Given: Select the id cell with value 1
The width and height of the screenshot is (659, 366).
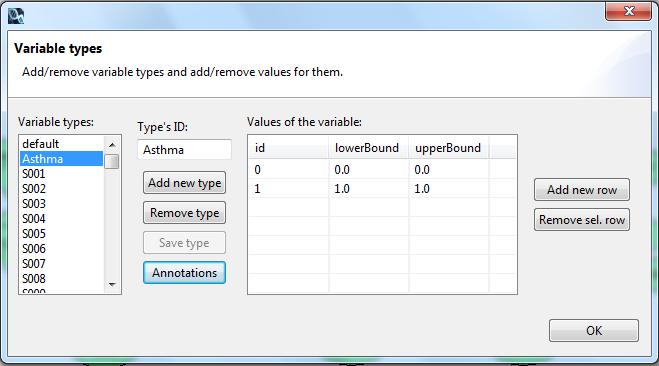Looking at the screenshot, I should pos(288,189).
